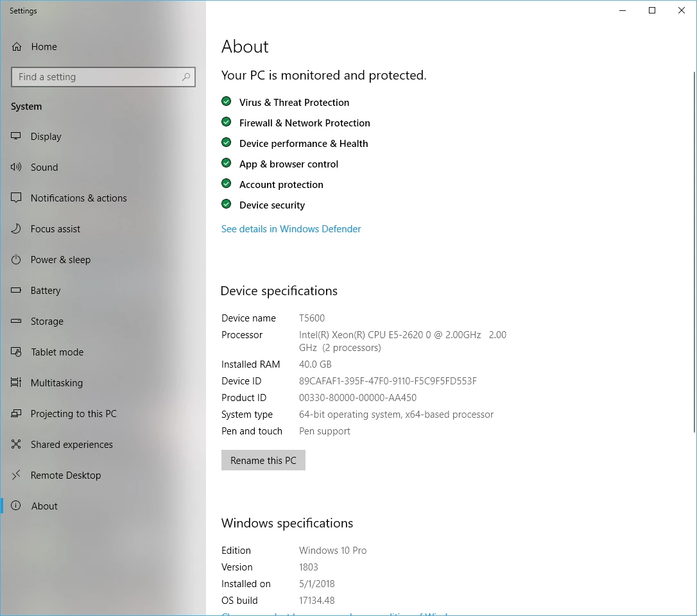This screenshot has height=616, width=697.
Task: Select Power & sleep
Action: click(x=103, y=260)
